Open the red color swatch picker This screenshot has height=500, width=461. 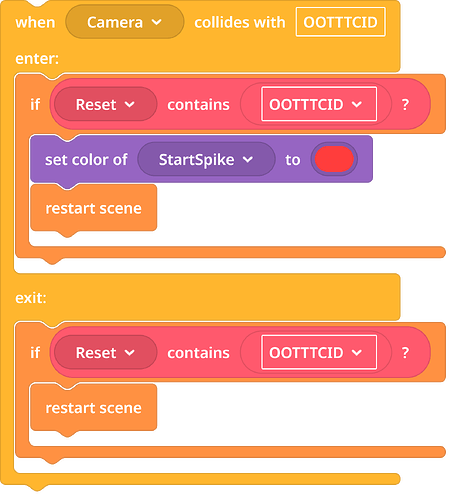click(x=334, y=159)
